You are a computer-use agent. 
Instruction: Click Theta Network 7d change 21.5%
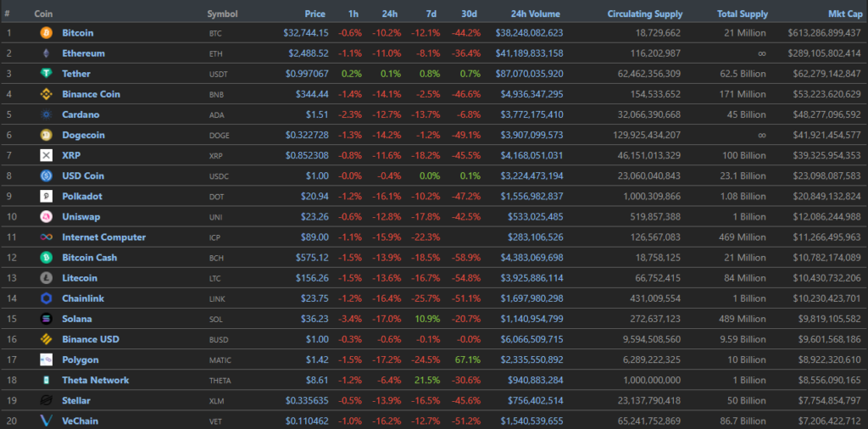tap(428, 381)
